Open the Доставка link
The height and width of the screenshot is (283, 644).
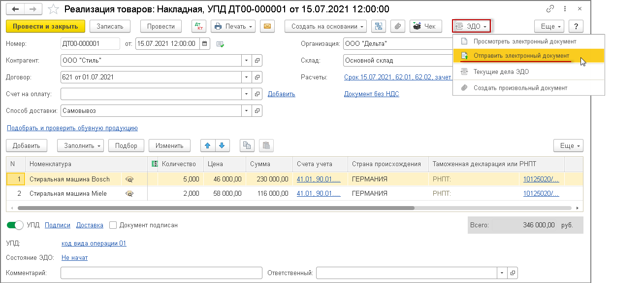tap(90, 225)
